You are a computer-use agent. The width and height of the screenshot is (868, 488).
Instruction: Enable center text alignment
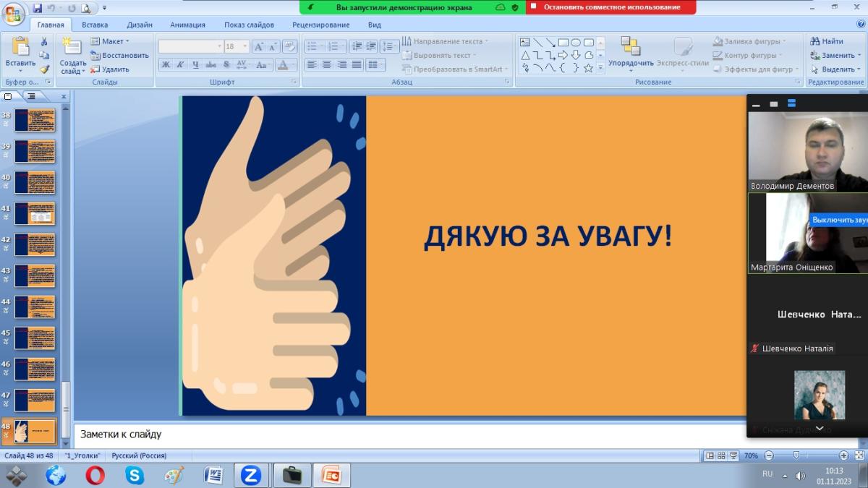coord(326,65)
